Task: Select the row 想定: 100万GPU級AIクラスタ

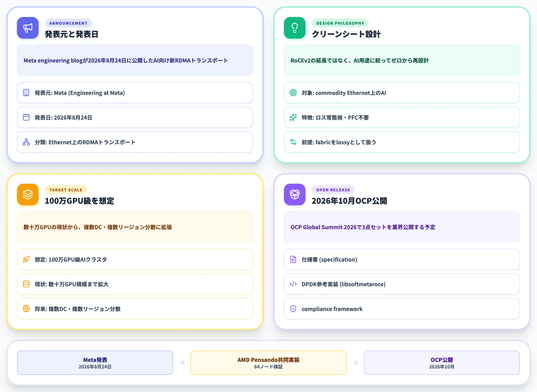Action: pos(135,259)
